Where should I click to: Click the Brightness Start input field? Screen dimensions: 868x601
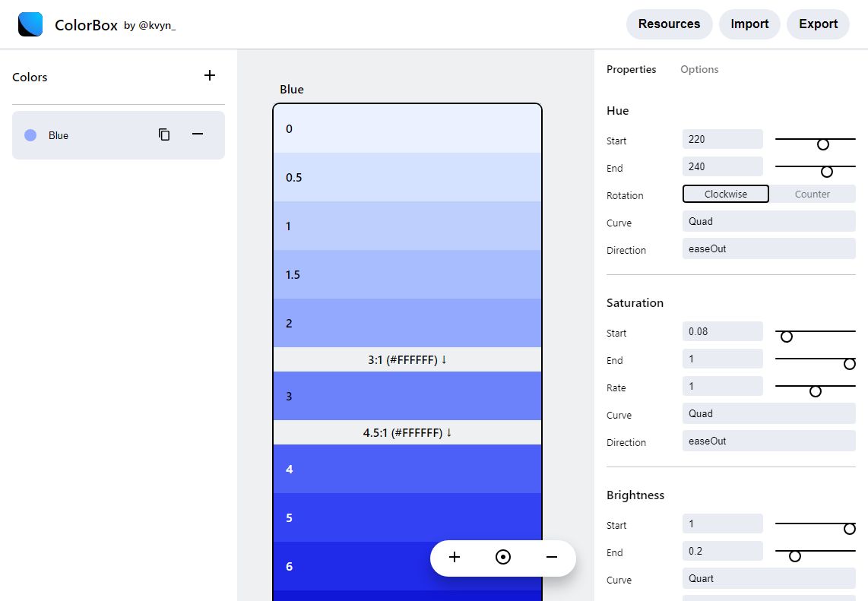coord(722,524)
